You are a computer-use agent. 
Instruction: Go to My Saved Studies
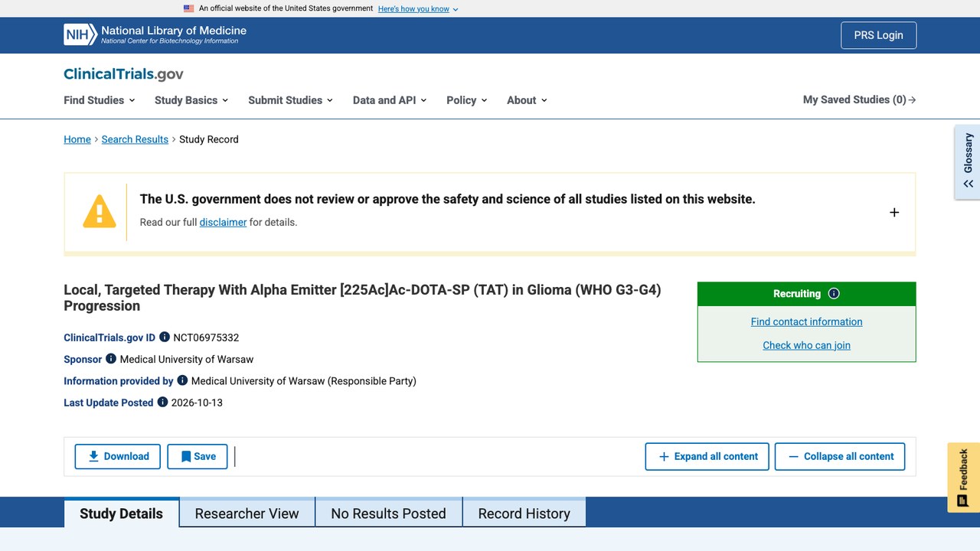(x=860, y=99)
